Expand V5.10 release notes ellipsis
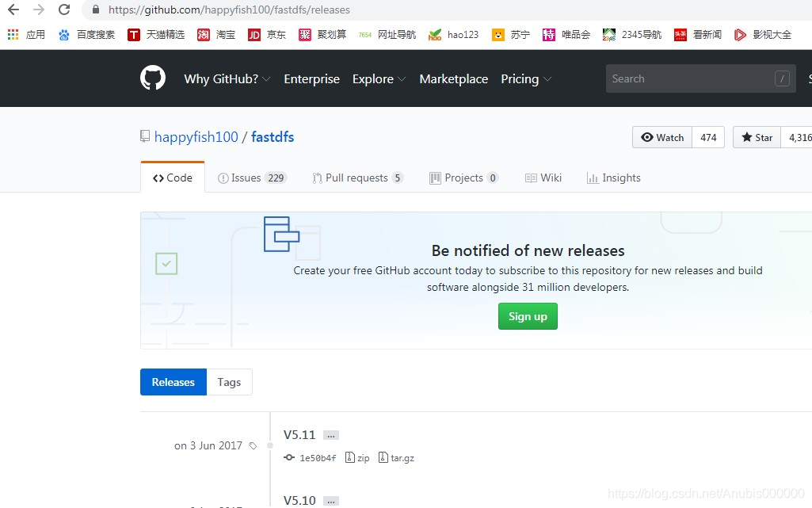Viewport: 812px width, 508px height. [x=331, y=501]
